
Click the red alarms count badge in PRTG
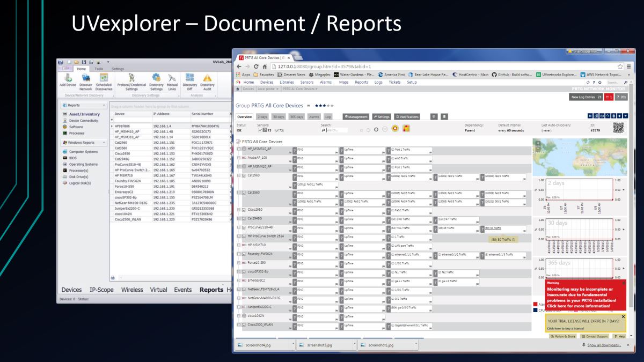[609, 97]
